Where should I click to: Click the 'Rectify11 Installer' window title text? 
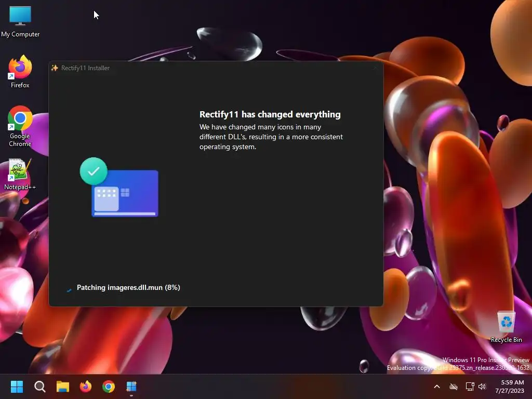pyautogui.click(x=86, y=68)
